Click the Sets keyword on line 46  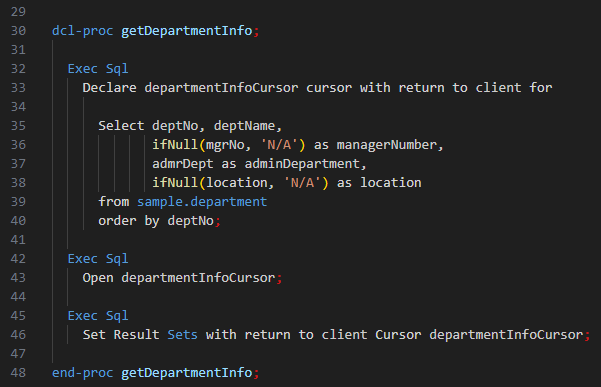[x=182, y=335]
